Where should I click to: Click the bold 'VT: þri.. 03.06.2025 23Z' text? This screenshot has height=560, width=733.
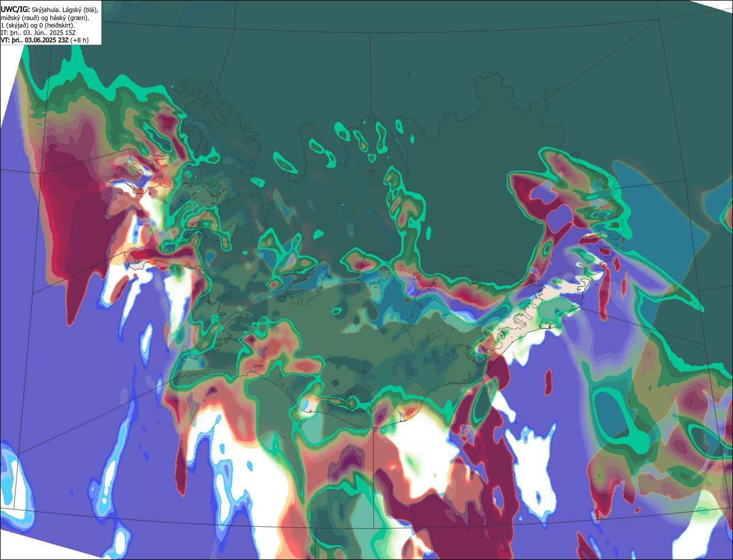[34, 40]
